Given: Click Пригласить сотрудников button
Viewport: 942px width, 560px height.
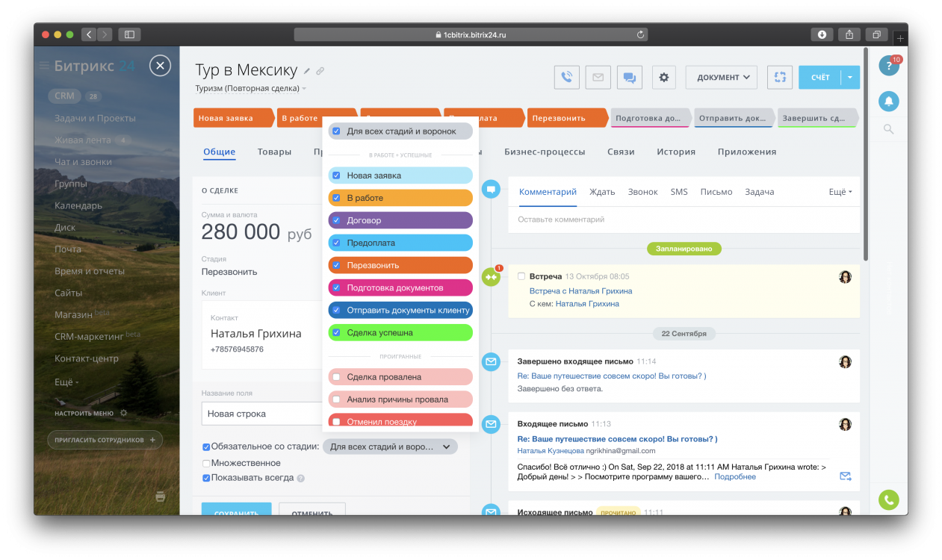Looking at the screenshot, I should coord(105,440).
